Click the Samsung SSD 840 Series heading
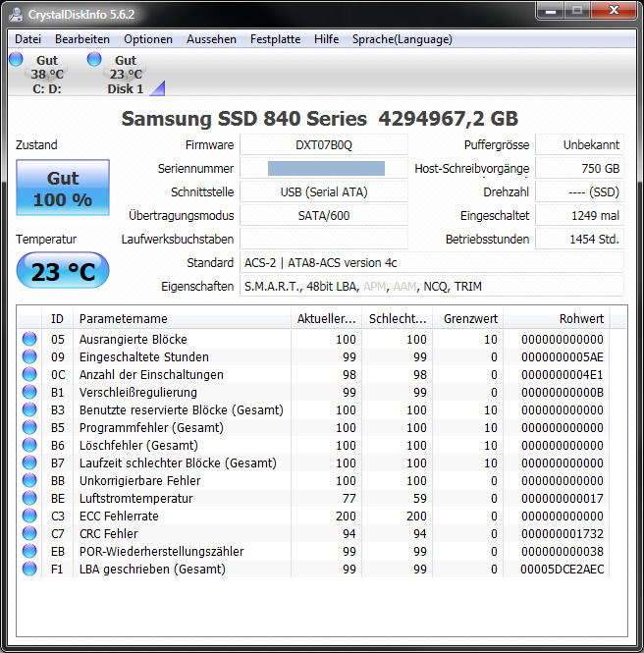This screenshot has width=644, height=653. point(320,119)
